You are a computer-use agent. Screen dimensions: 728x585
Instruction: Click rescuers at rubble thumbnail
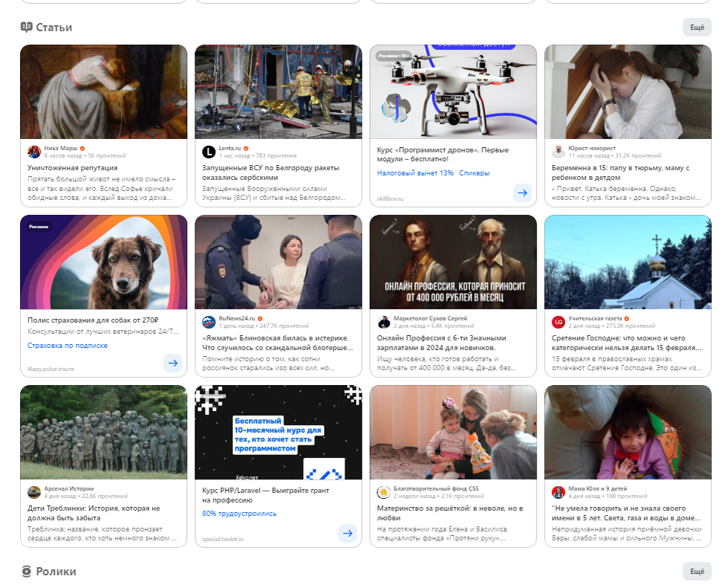coord(278,92)
